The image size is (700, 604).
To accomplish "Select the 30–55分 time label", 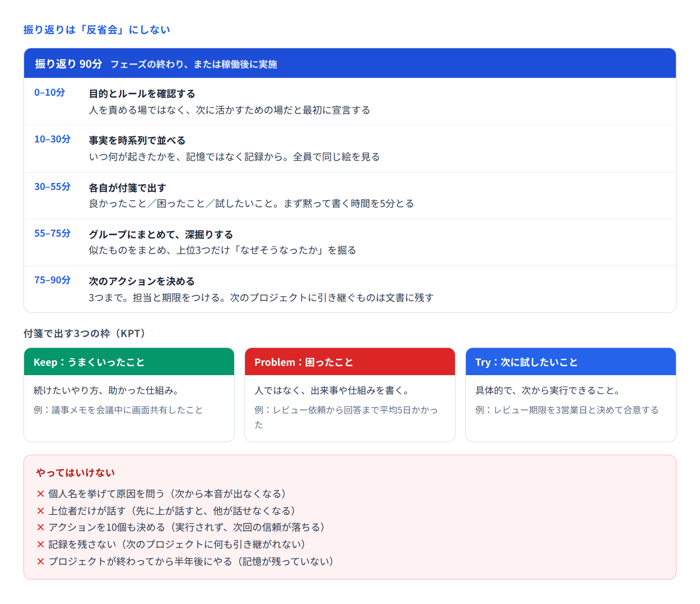I will 52,187.
